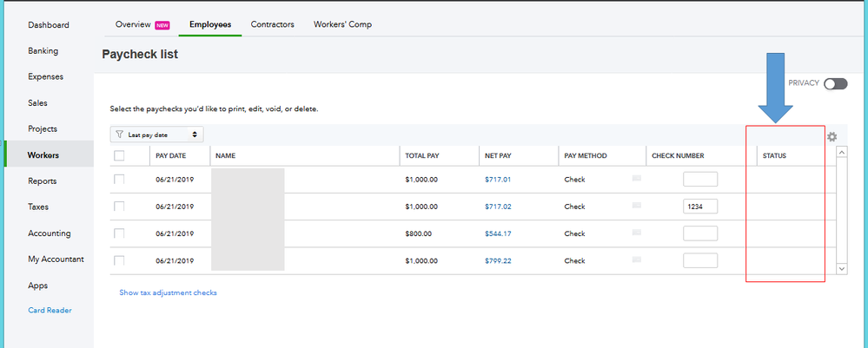Click the memo icon on the $544.17 row

click(x=636, y=233)
